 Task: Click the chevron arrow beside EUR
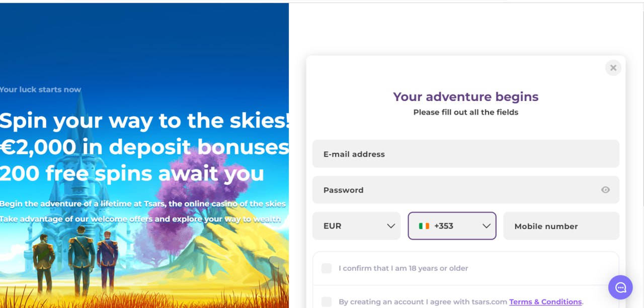[x=391, y=226]
